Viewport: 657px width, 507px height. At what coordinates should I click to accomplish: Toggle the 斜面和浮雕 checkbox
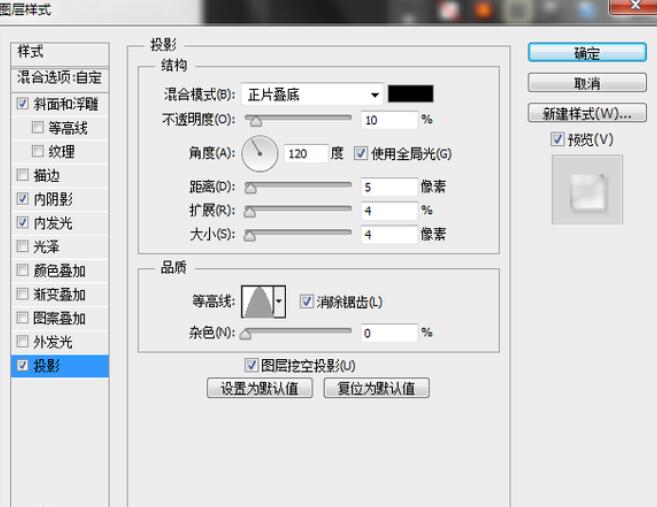coord(23,103)
